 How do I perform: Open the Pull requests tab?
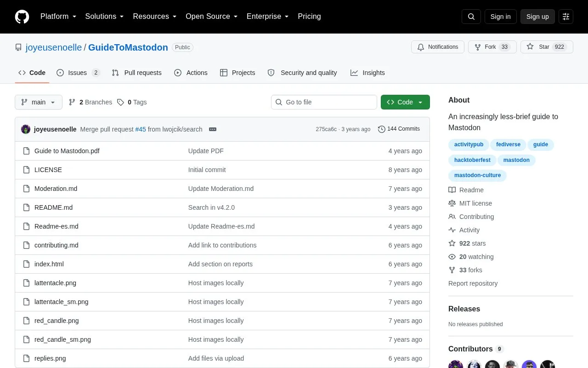(137, 73)
